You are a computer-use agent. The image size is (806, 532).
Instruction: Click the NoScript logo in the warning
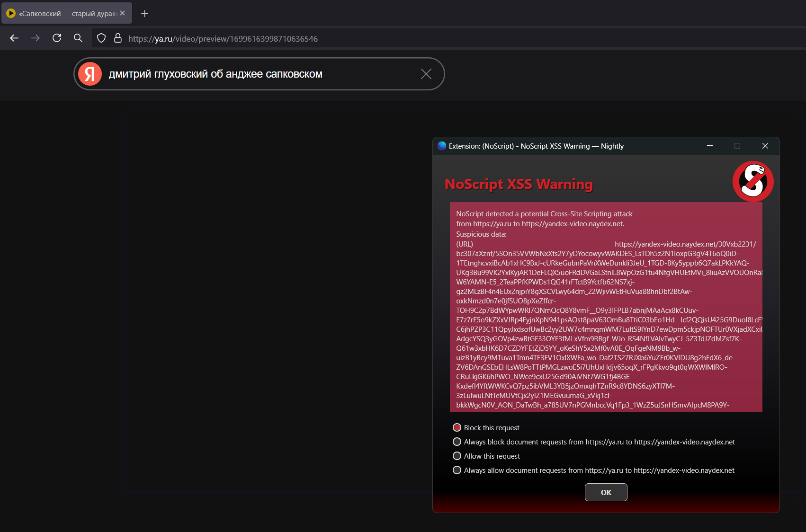pos(753,181)
